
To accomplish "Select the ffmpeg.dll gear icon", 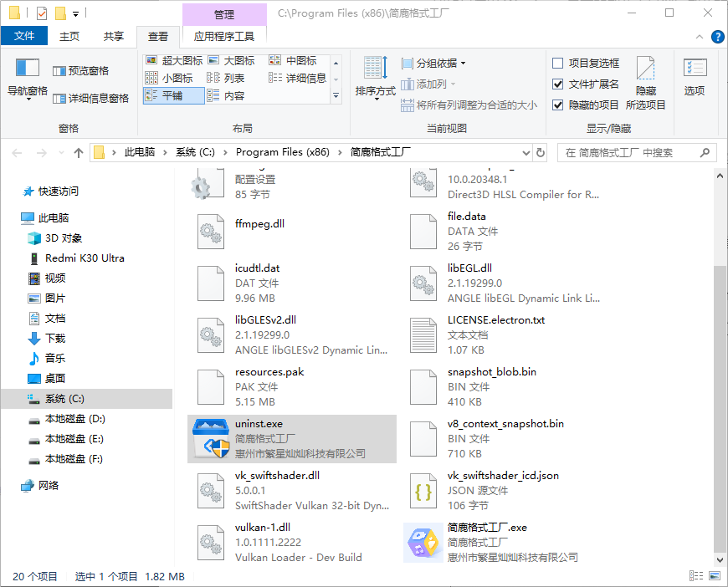I will tap(212, 231).
